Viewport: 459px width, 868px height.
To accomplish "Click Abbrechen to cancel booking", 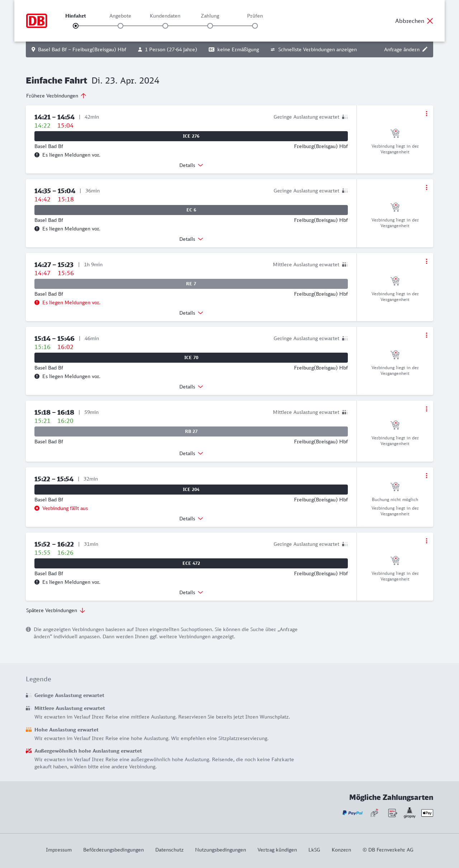I will (414, 21).
